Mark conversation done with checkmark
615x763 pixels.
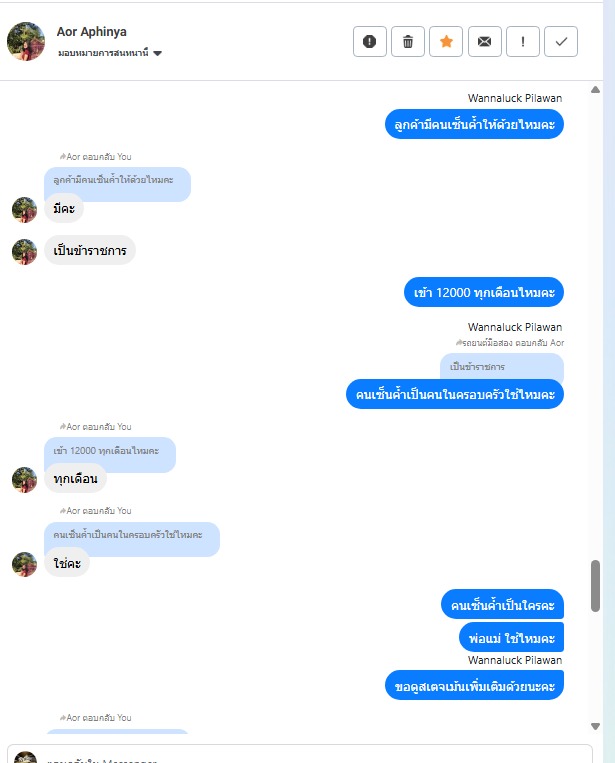pyautogui.click(x=561, y=41)
